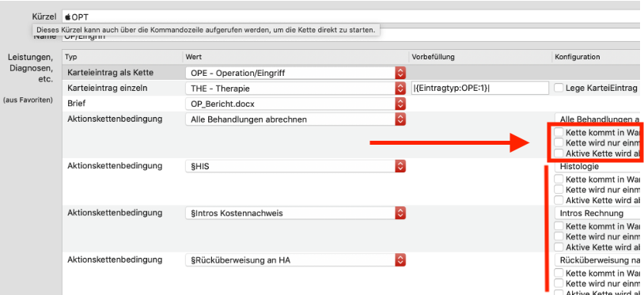Click the Histologie configuration field
This screenshot has width=644, height=295.
click(x=599, y=166)
